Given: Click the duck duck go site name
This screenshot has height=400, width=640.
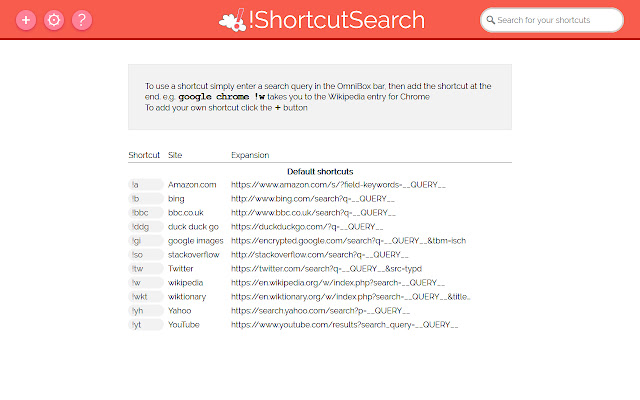Looking at the screenshot, I should (x=193, y=227).
